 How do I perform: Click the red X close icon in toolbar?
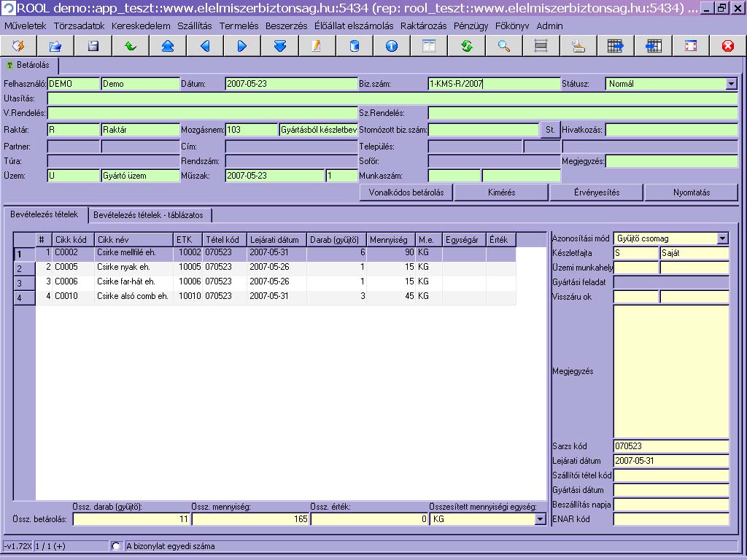[x=727, y=46]
